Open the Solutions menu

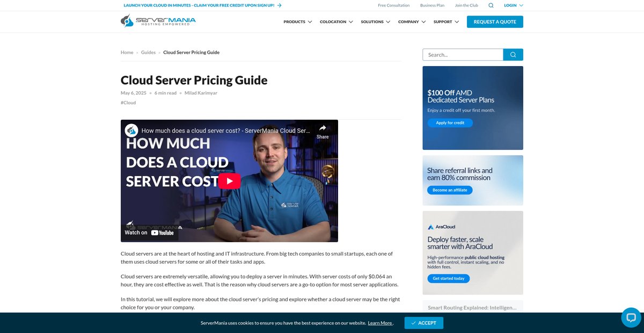coord(376,22)
